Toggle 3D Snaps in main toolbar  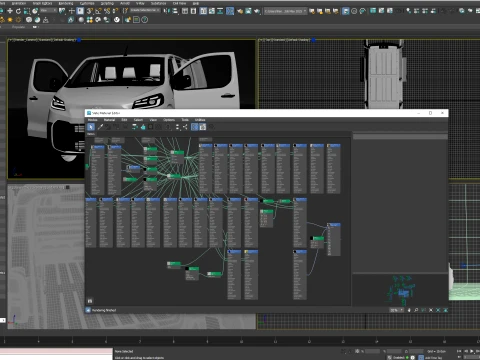click(x=90, y=11)
